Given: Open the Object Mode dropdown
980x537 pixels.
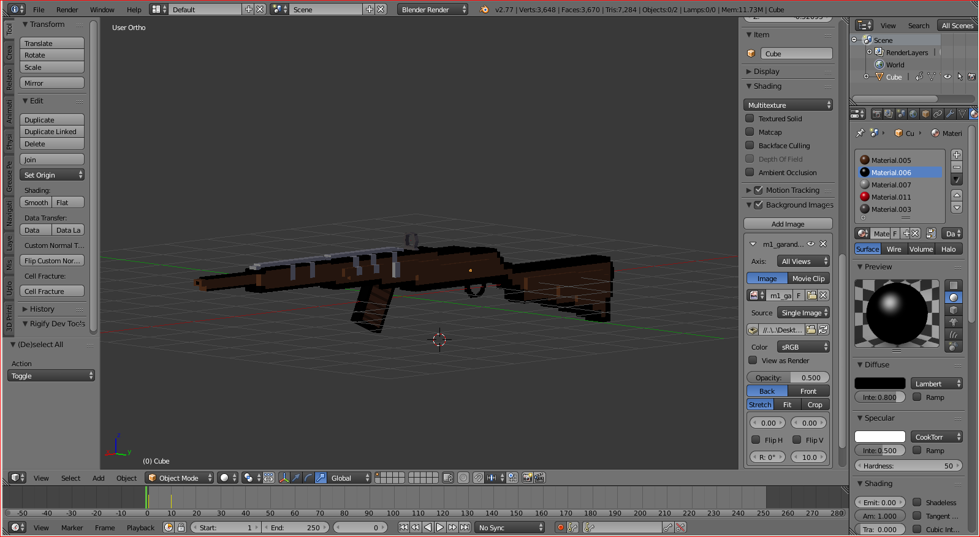Looking at the screenshot, I should pyautogui.click(x=179, y=478).
